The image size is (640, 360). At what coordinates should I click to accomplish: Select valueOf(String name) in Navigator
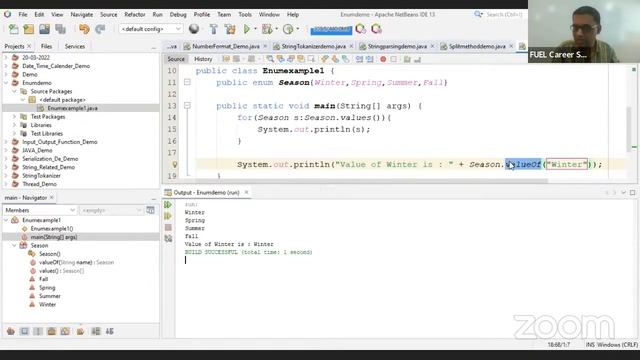[x=76, y=262]
